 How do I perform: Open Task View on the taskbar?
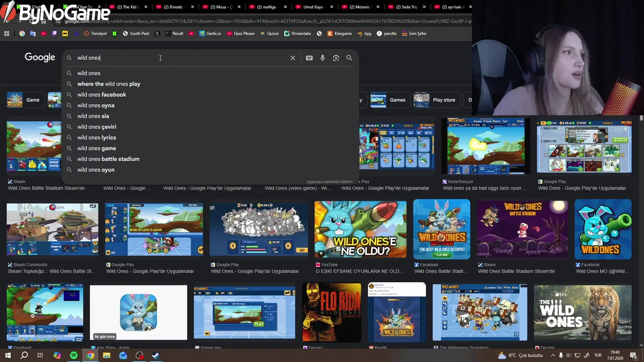(40, 355)
